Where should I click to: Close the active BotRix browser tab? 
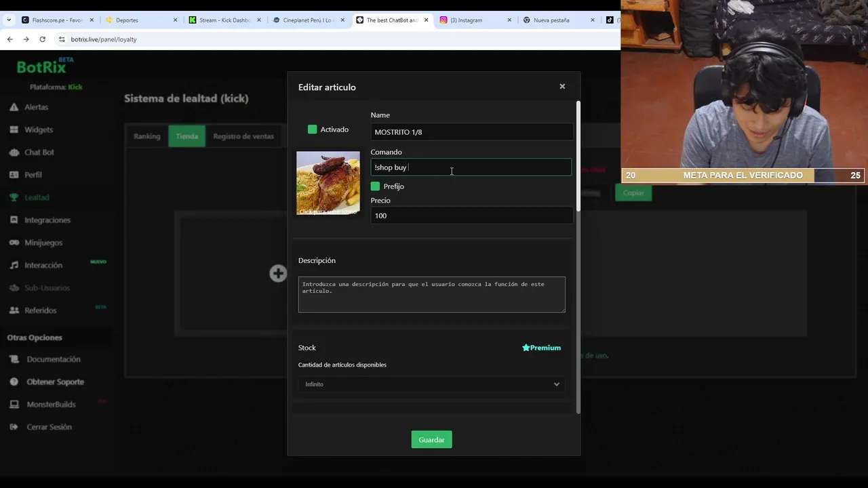(x=426, y=20)
